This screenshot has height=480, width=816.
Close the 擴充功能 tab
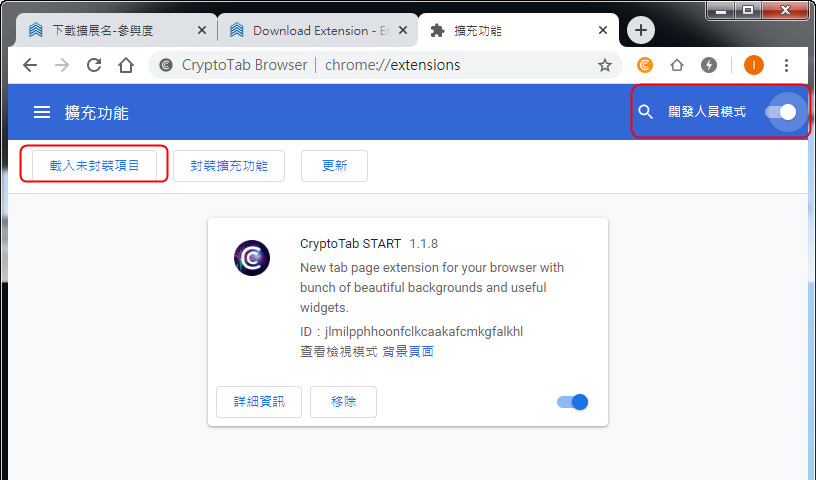[603, 31]
